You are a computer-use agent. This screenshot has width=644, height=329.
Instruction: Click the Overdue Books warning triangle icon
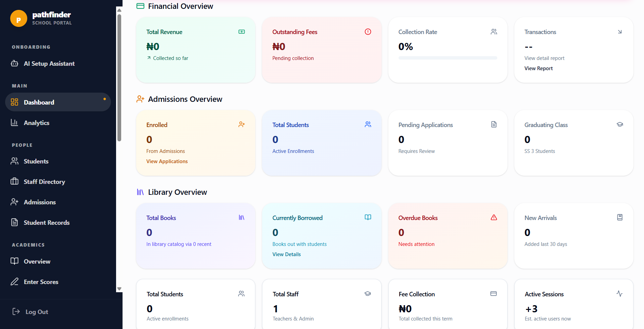(x=494, y=217)
